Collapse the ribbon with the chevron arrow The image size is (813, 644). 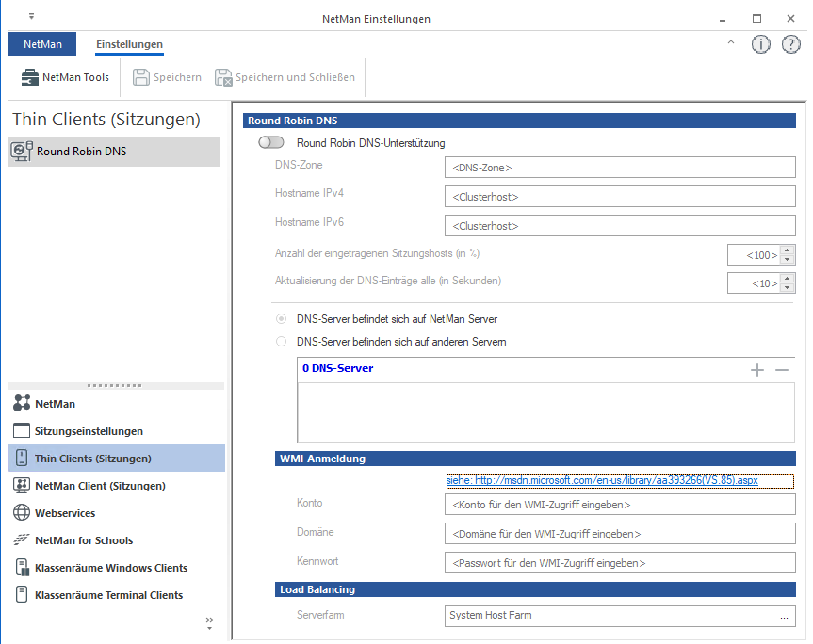pyautogui.click(x=731, y=43)
